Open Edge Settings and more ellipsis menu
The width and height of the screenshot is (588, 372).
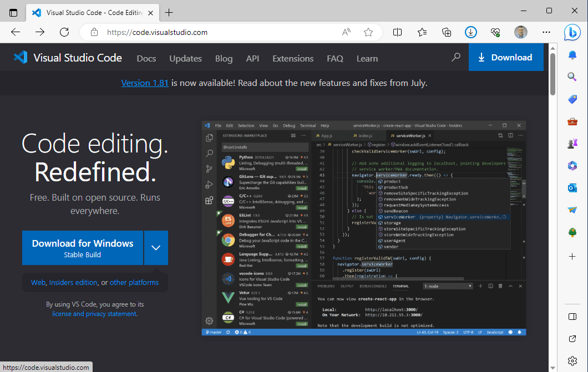coord(546,32)
